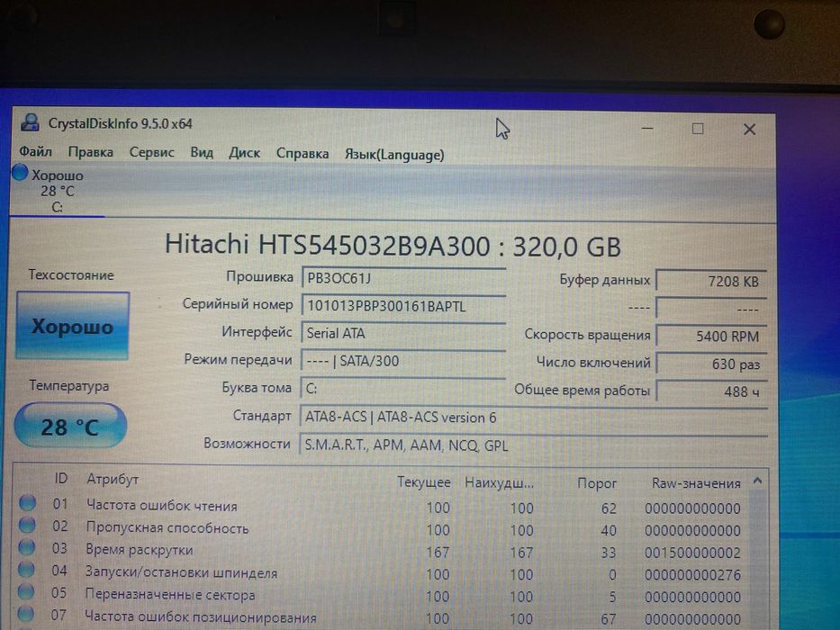
Task: Click the CrystalDiskInfo app icon in title bar
Action: tap(30, 122)
